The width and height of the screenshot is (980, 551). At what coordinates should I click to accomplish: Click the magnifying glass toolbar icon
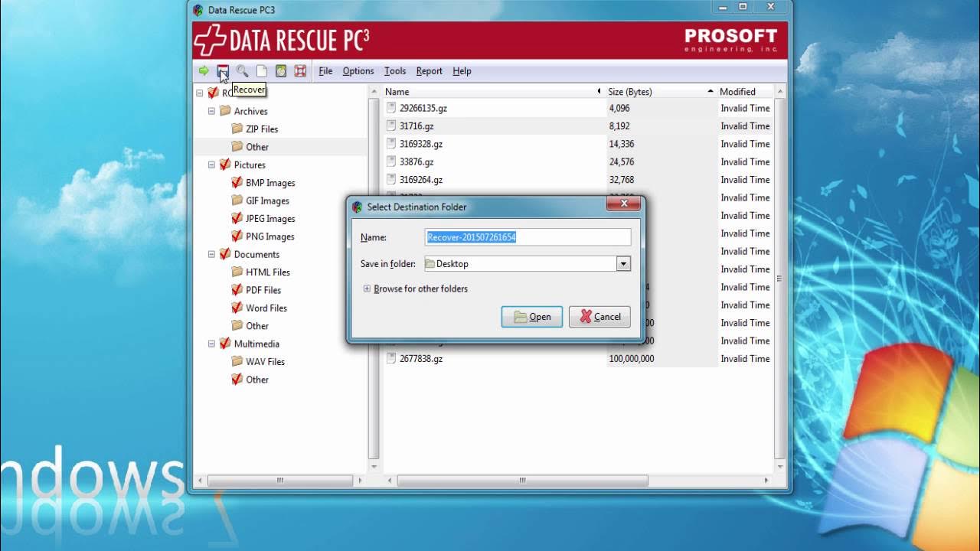[242, 71]
